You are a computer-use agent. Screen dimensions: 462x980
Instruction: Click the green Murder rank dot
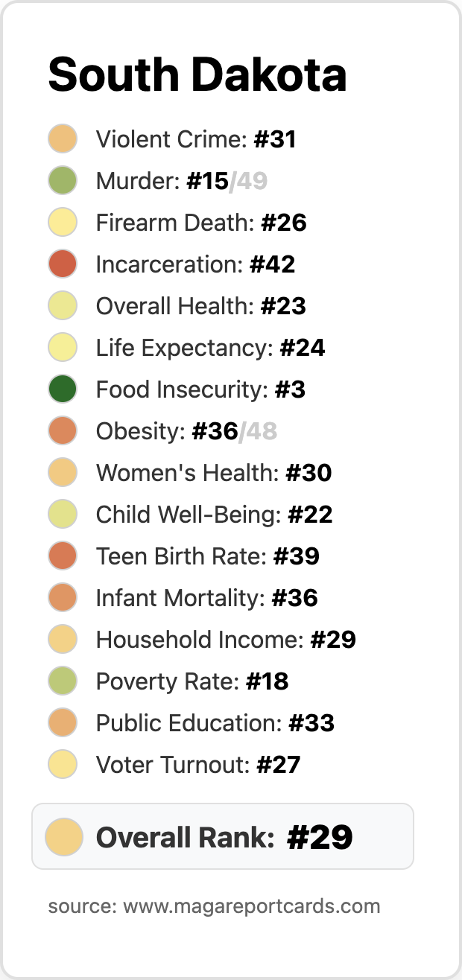click(x=63, y=181)
